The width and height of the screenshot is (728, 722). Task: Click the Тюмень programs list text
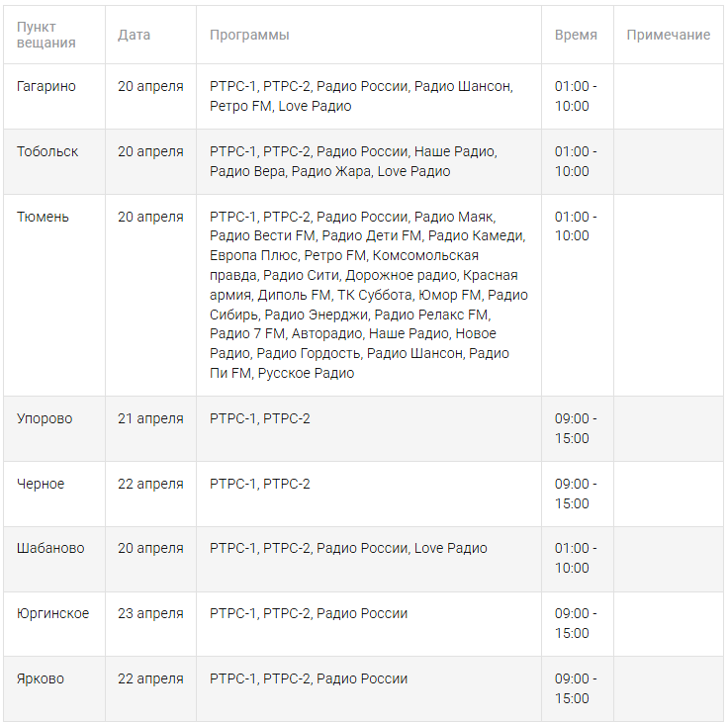(x=368, y=295)
